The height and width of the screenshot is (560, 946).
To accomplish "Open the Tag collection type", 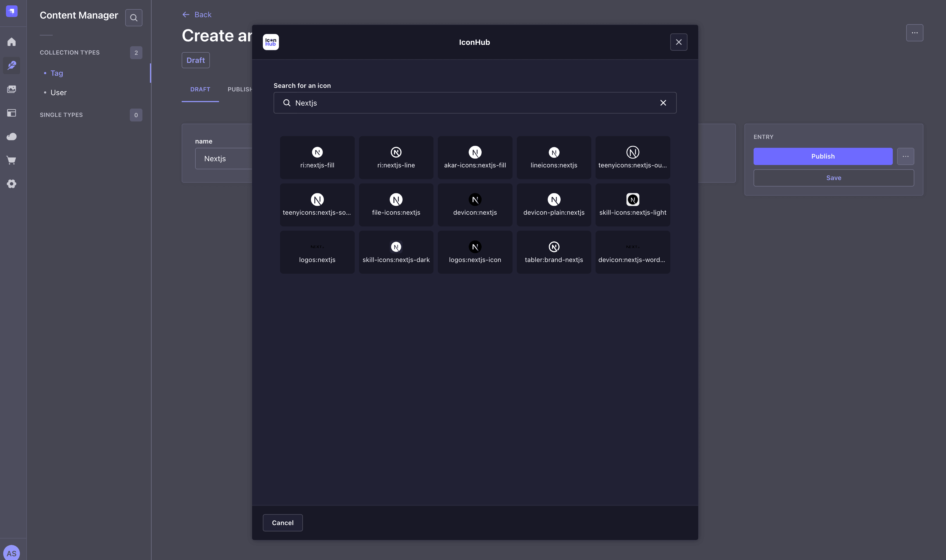I will (x=57, y=73).
